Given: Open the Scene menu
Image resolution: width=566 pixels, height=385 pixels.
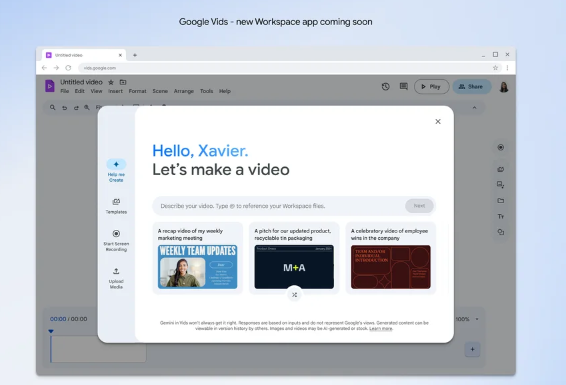Looking at the screenshot, I should pyautogui.click(x=160, y=91).
